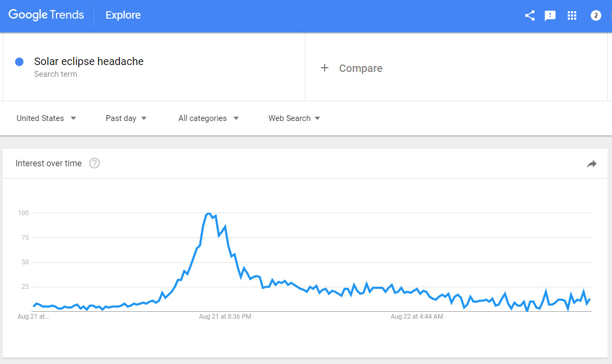Expand the Web Search type dropdown
This screenshot has height=364, width=612.
click(294, 118)
